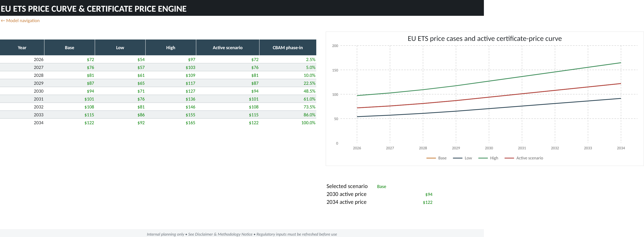
Task: Click the Year column header
Action: click(22, 47)
